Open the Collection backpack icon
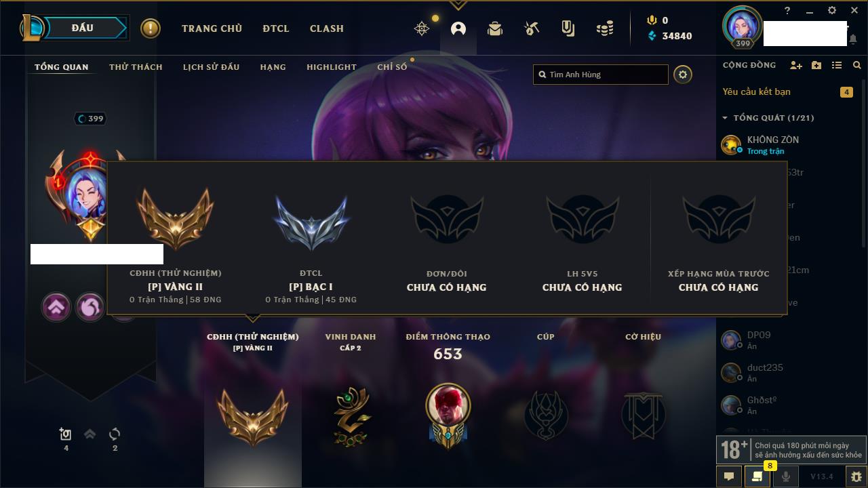Viewport: 868px width, 488px height. pos(495,28)
